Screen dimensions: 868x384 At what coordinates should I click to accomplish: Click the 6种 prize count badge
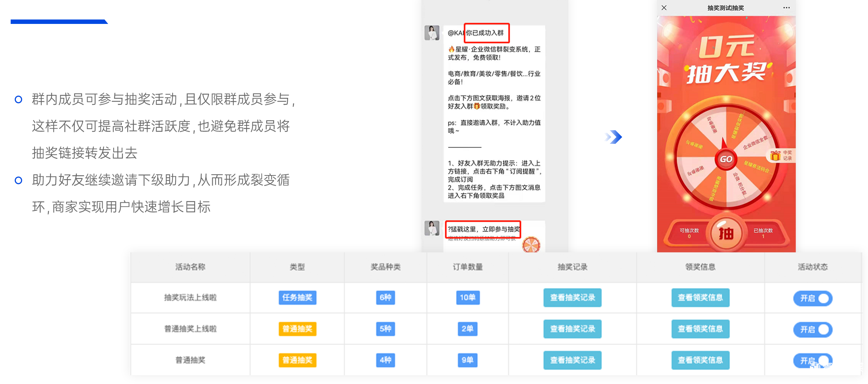(385, 298)
